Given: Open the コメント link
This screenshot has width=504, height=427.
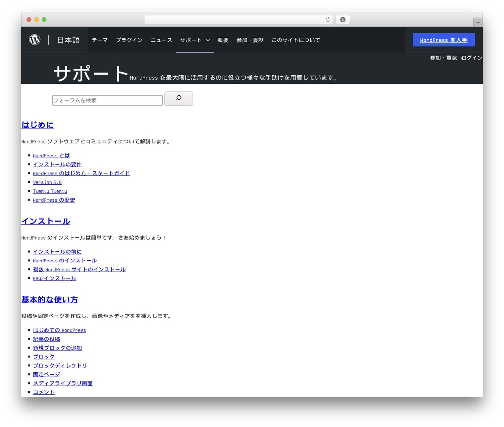Looking at the screenshot, I should pyautogui.click(x=44, y=392).
